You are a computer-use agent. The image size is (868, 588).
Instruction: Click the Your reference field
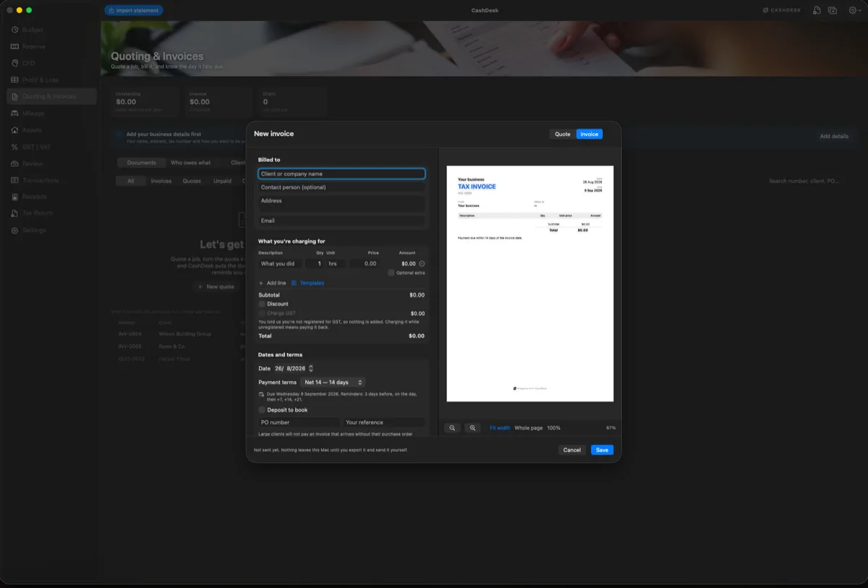[x=384, y=422]
